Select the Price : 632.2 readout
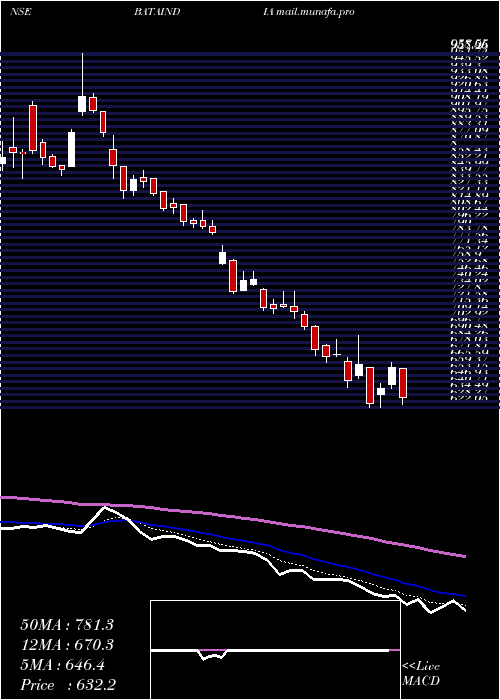 coord(68,685)
